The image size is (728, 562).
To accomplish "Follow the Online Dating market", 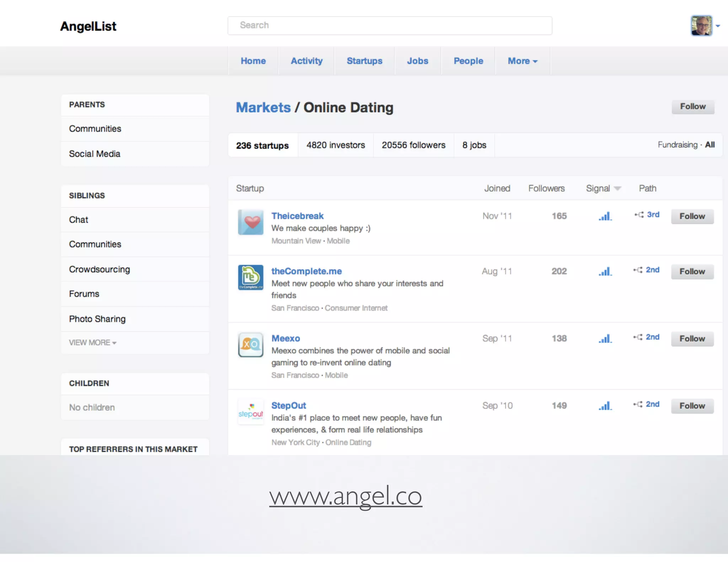I will point(693,107).
